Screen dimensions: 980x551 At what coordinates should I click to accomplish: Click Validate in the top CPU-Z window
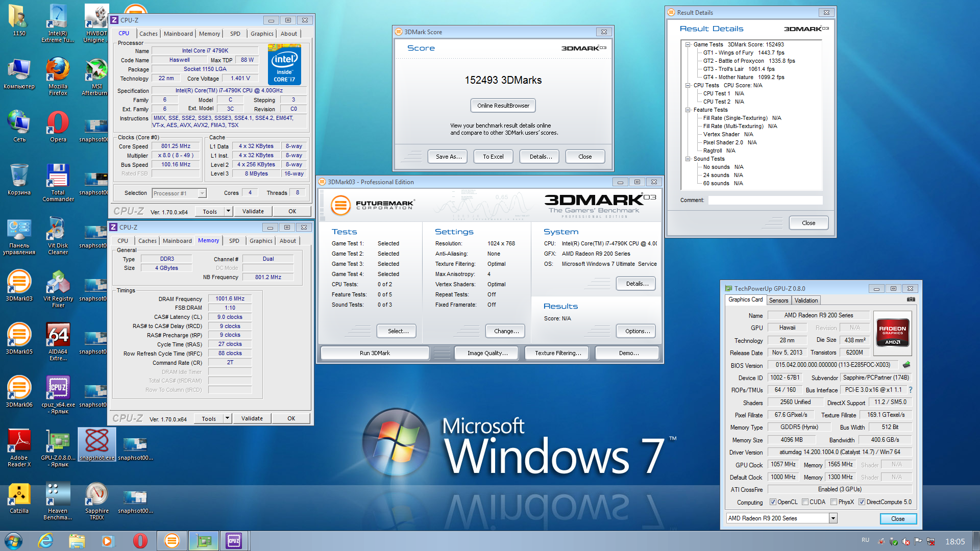pyautogui.click(x=253, y=211)
